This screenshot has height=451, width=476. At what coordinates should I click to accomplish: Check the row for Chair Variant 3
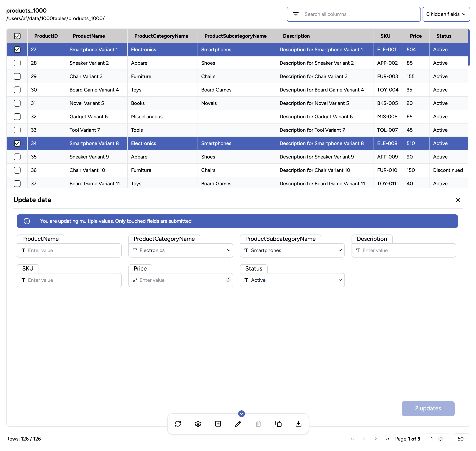(x=17, y=76)
